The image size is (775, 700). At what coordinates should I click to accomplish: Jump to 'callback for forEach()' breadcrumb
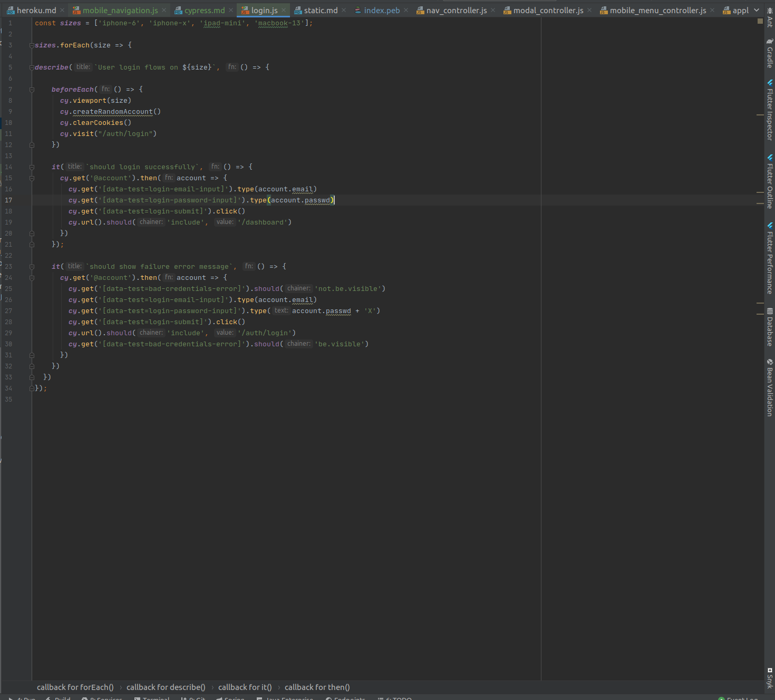tap(75, 687)
